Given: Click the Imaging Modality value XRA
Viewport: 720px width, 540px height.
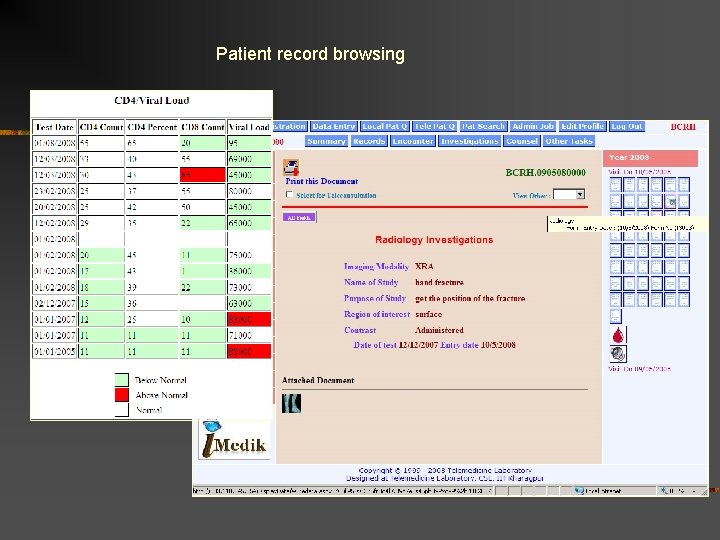Looking at the screenshot, I should (x=424, y=266).
